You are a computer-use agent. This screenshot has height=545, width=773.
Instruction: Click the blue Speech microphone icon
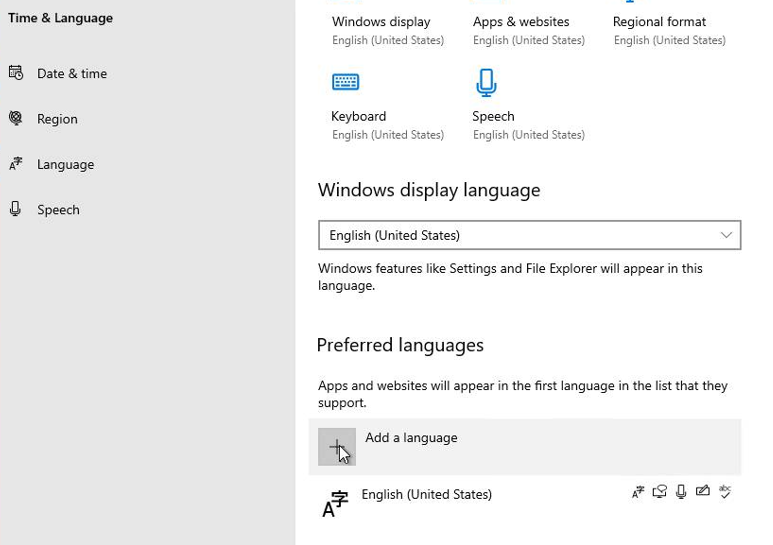pyautogui.click(x=486, y=82)
